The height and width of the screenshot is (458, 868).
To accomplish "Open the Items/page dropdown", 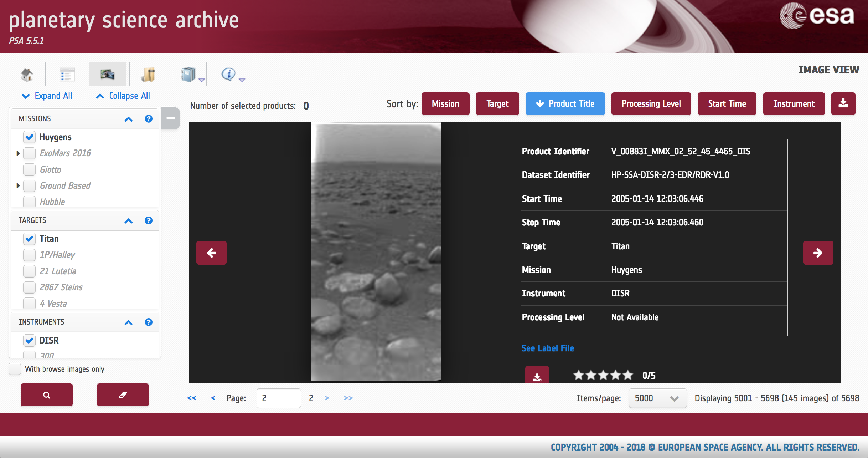I will click(657, 398).
